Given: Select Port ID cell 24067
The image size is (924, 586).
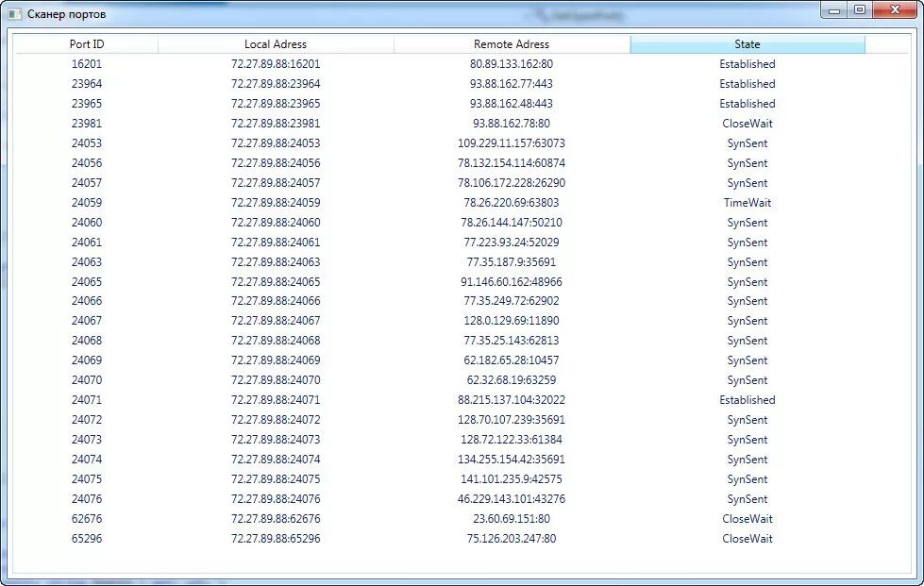Looking at the screenshot, I should click(87, 321).
